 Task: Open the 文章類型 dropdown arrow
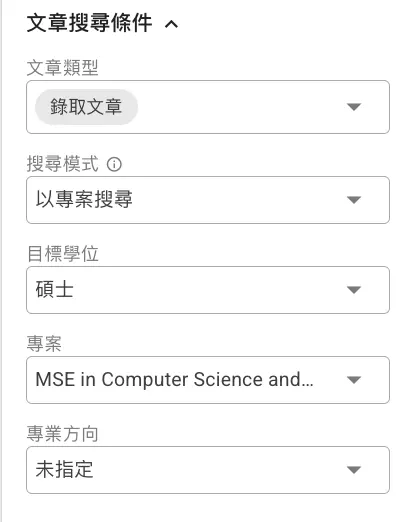click(354, 107)
